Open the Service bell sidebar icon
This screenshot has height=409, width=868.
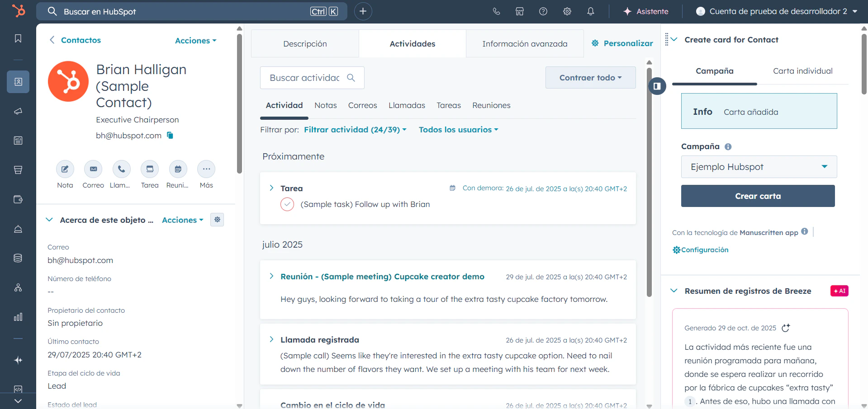click(18, 229)
